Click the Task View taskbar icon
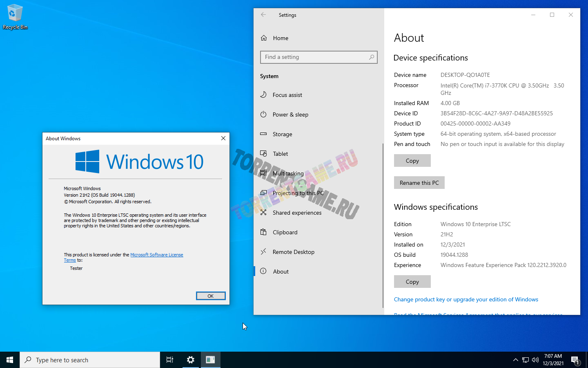Image resolution: width=588 pixels, height=368 pixels. coord(170,360)
